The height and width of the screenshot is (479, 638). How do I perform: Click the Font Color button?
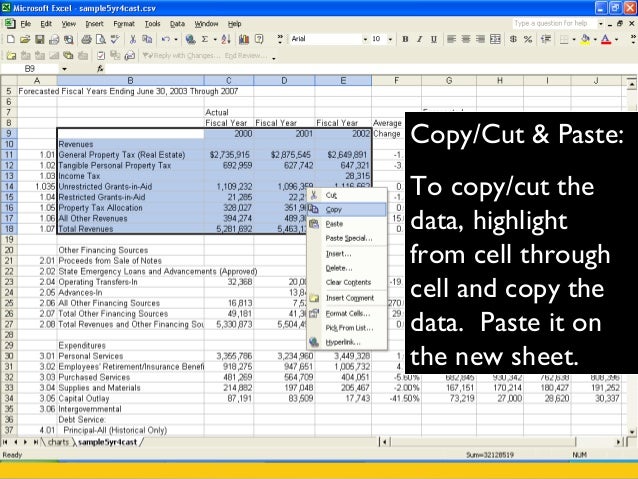click(x=602, y=40)
